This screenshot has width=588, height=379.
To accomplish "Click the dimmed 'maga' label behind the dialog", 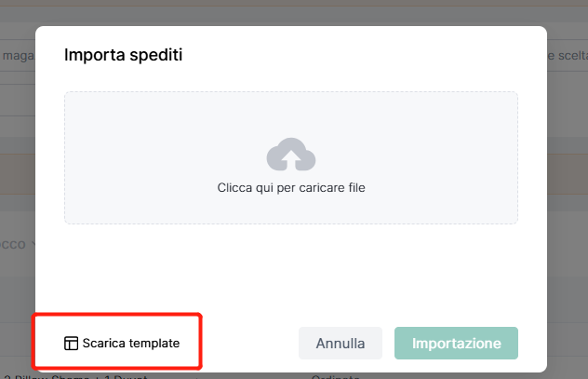I will [x=18, y=56].
